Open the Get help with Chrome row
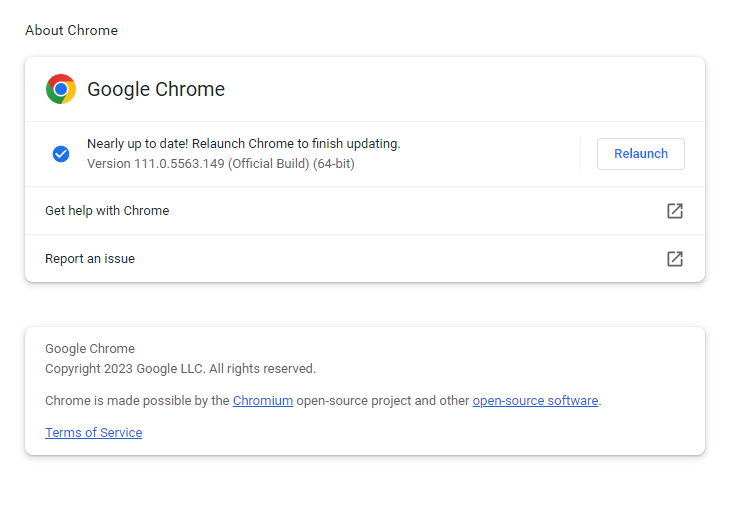 (x=107, y=211)
